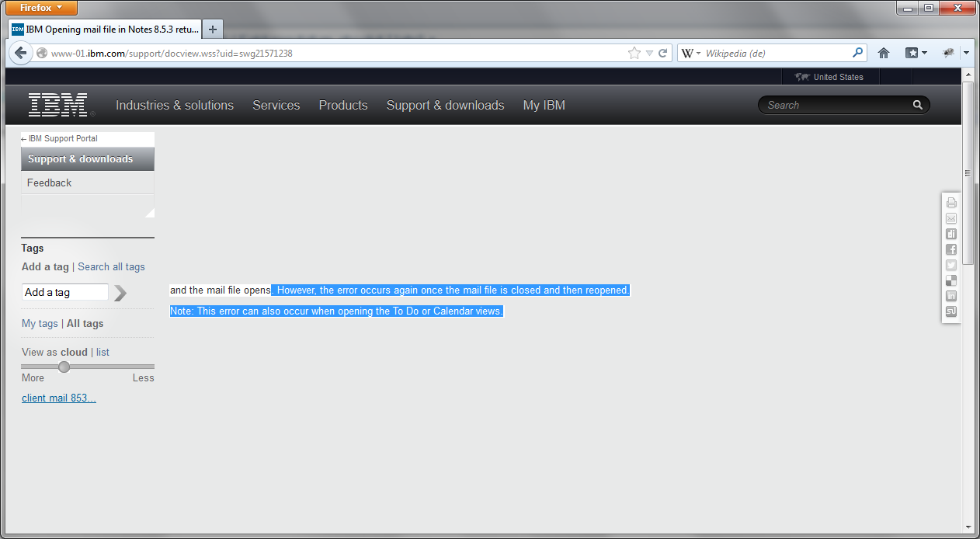
Task: Open Support & downloads in top navigation
Action: coord(445,106)
